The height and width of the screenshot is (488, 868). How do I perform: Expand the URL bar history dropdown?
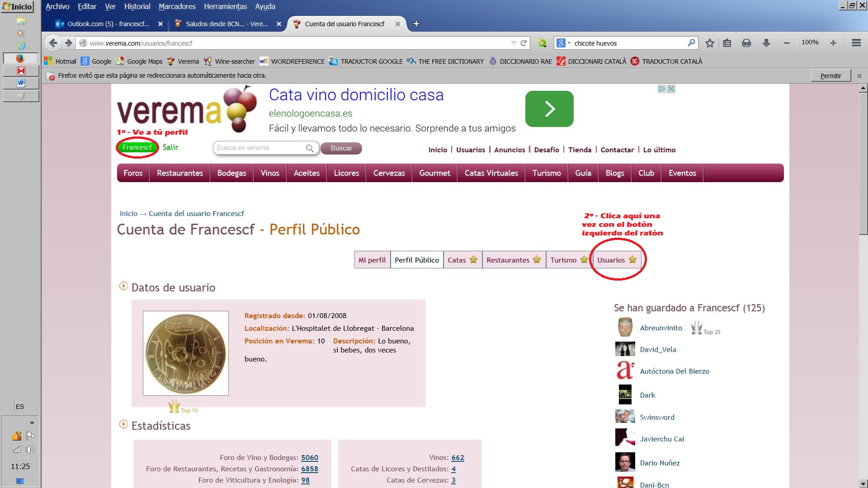pos(514,43)
